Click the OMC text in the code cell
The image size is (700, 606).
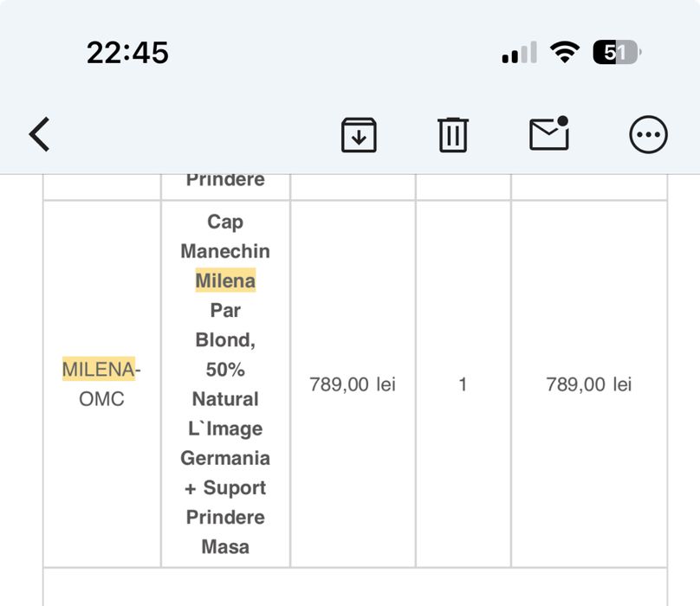point(101,400)
